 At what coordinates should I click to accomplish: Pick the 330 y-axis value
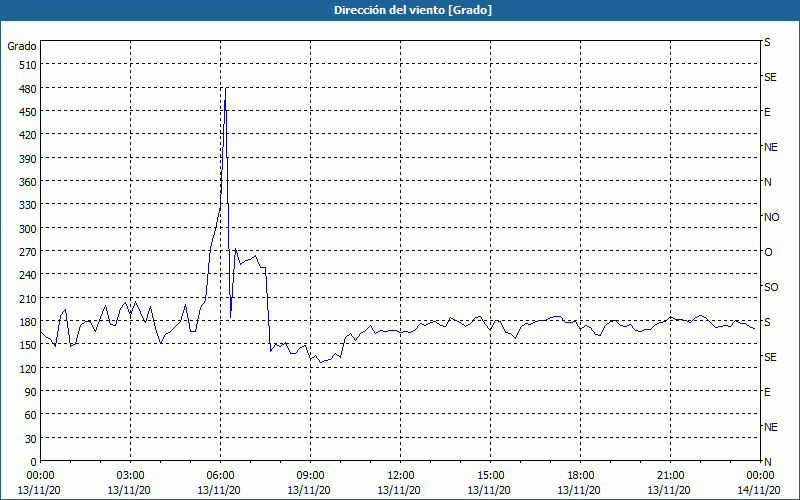28,205
